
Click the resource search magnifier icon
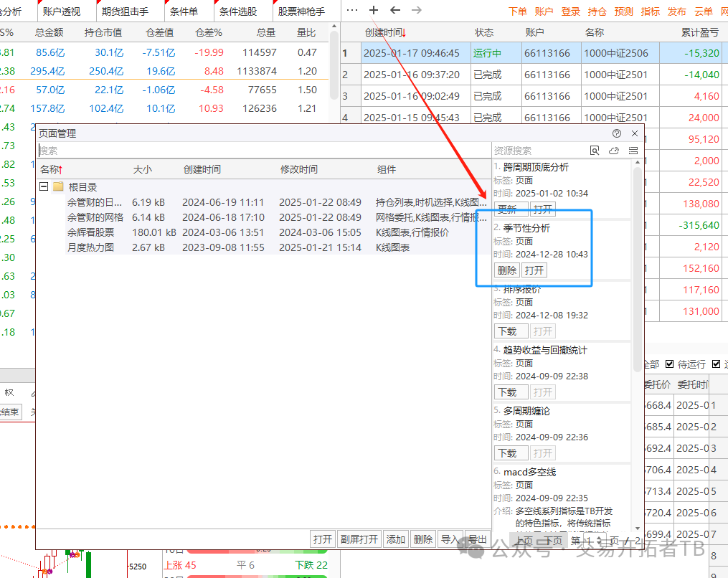coord(595,151)
